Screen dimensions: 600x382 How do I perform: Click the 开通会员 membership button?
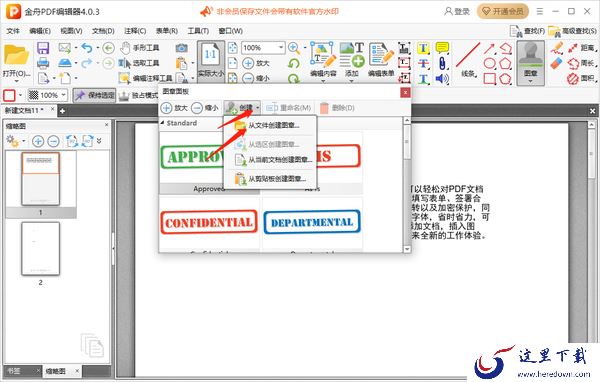click(x=503, y=11)
